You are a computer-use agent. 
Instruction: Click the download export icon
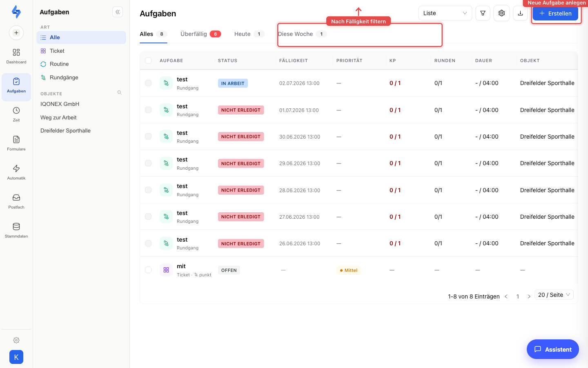pyautogui.click(x=520, y=13)
